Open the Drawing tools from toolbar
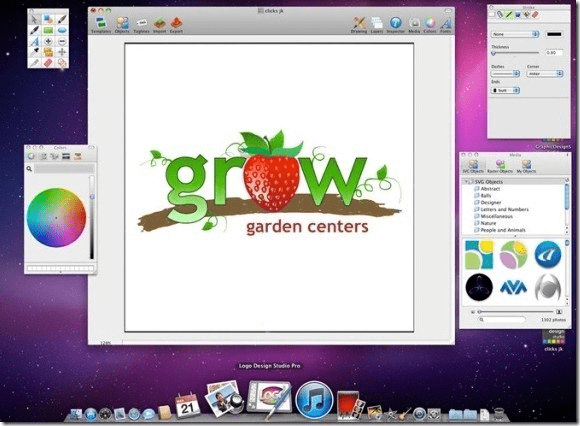Image resolution: width=580 pixels, height=426 pixels. (359, 25)
